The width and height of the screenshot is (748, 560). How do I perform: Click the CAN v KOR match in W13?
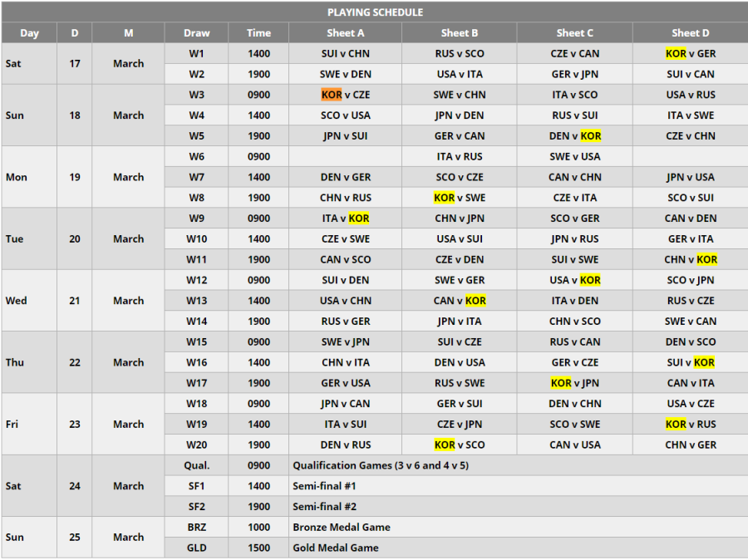tap(460, 301)
